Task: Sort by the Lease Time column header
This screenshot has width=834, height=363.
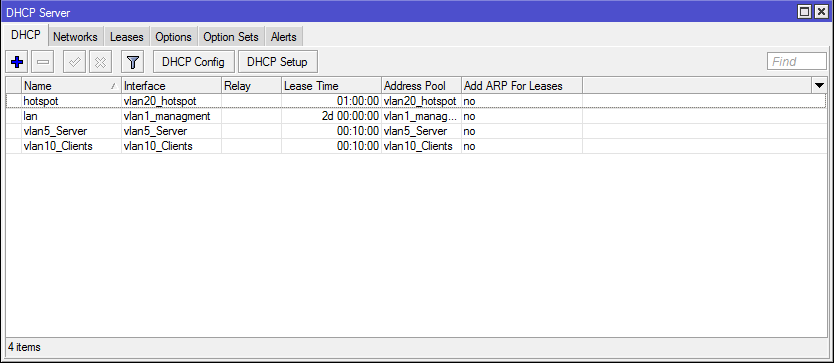Action: [331, 86]
